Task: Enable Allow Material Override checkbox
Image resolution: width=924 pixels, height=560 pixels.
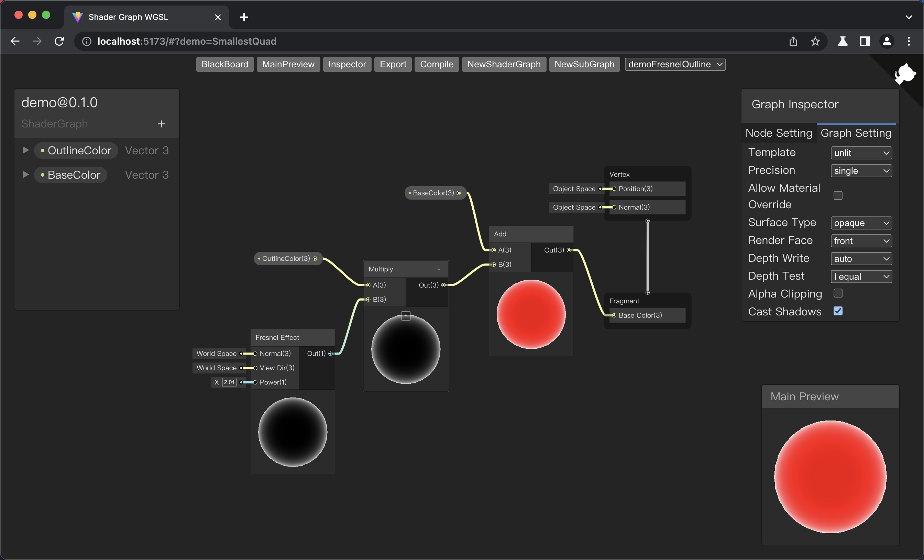Action: pos(838,196)
